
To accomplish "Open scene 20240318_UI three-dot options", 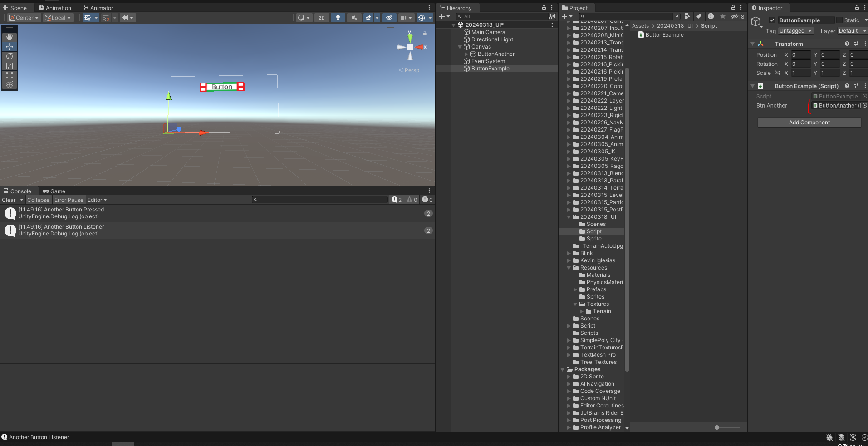I will pos(552,25).
